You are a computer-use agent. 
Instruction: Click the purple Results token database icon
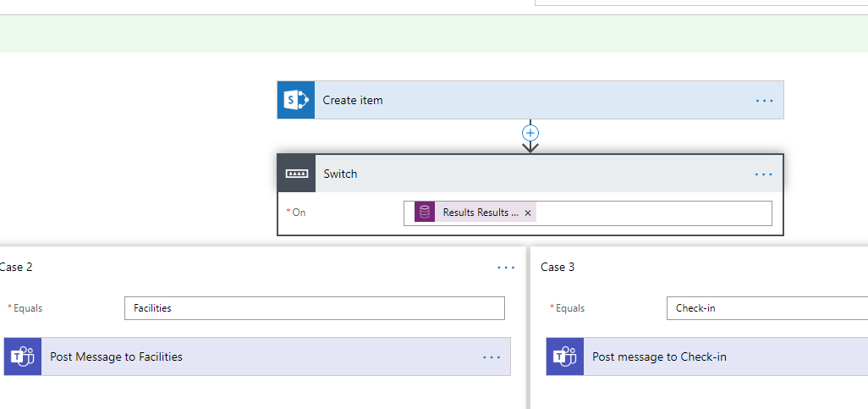click(425, 213)
